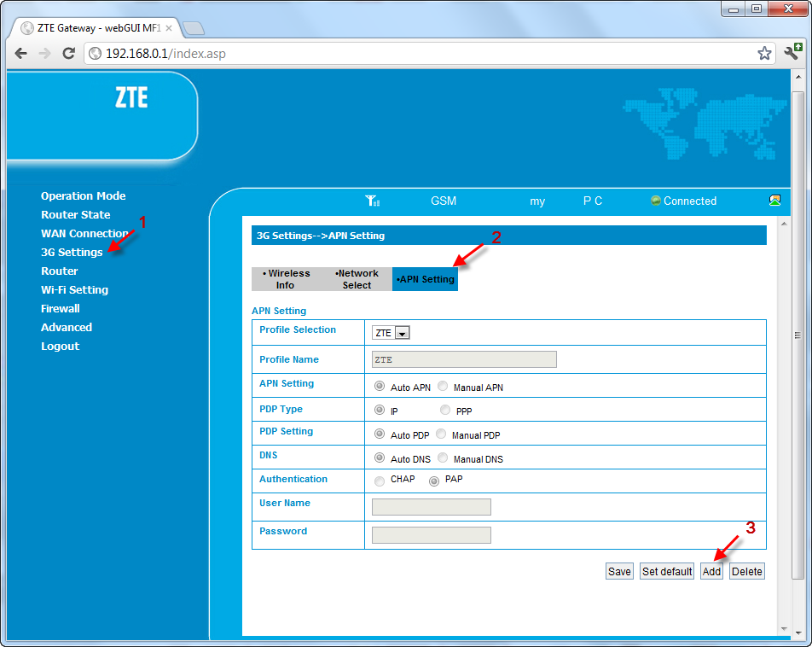
Task: Click the Profile Name input field
Action: click(464, 359)
